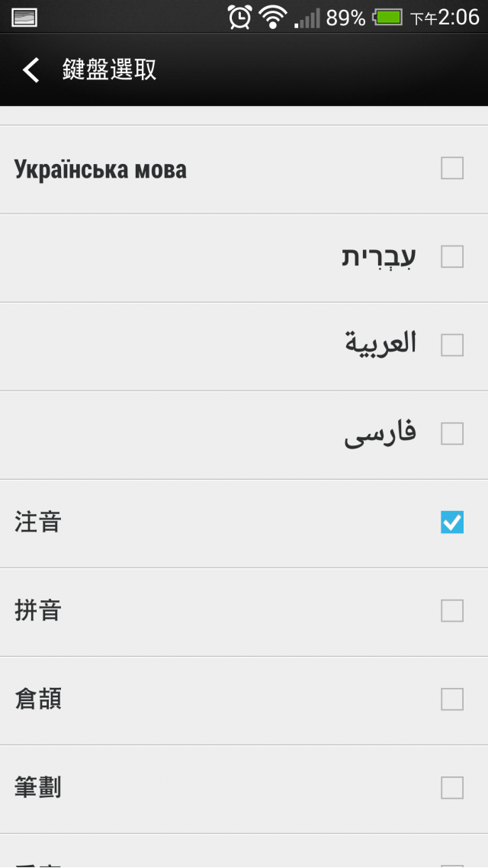This screenshot has height=868, width=488.
Task: Tap the Українська мова row label
Action: (100, 169)
